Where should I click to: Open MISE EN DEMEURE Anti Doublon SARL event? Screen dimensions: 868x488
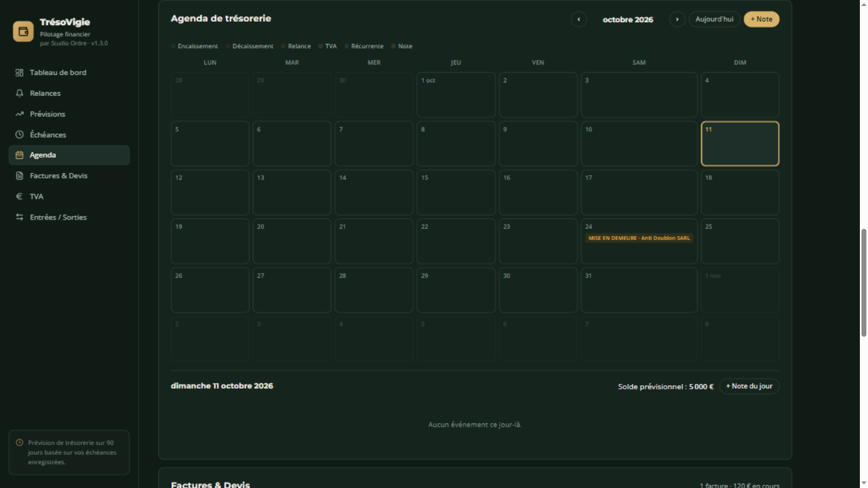(x=639, y=238)
